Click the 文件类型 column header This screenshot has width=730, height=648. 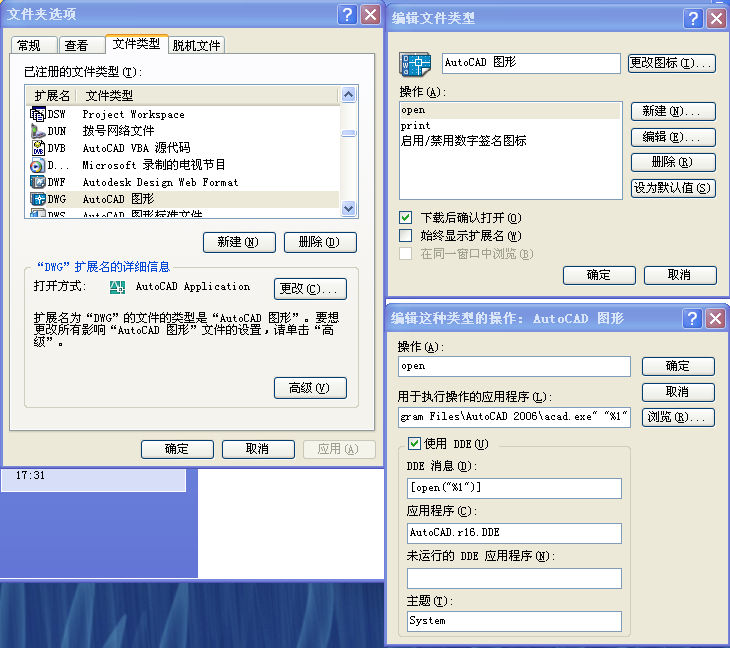207,96
